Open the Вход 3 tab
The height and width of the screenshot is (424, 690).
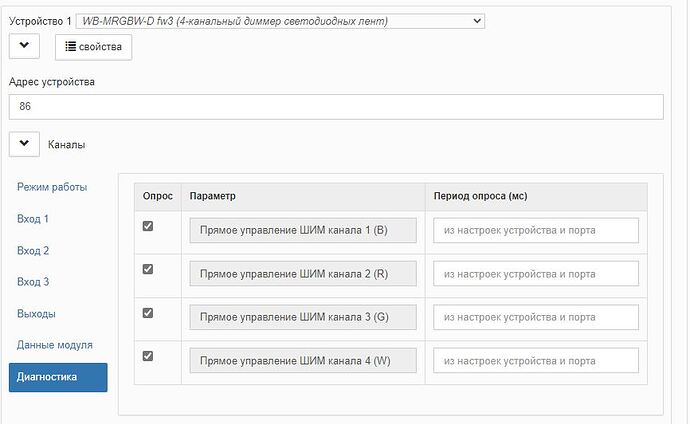coord(33,281)
